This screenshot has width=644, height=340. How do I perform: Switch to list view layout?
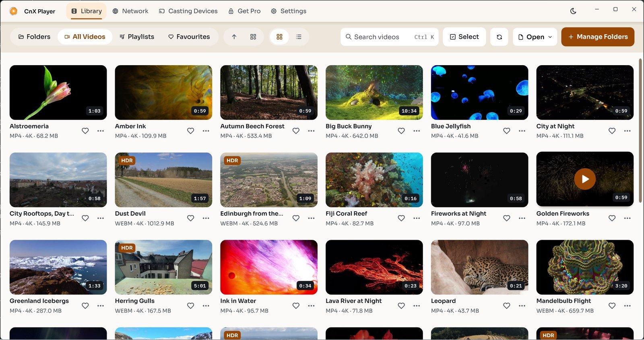coord(299,37)
